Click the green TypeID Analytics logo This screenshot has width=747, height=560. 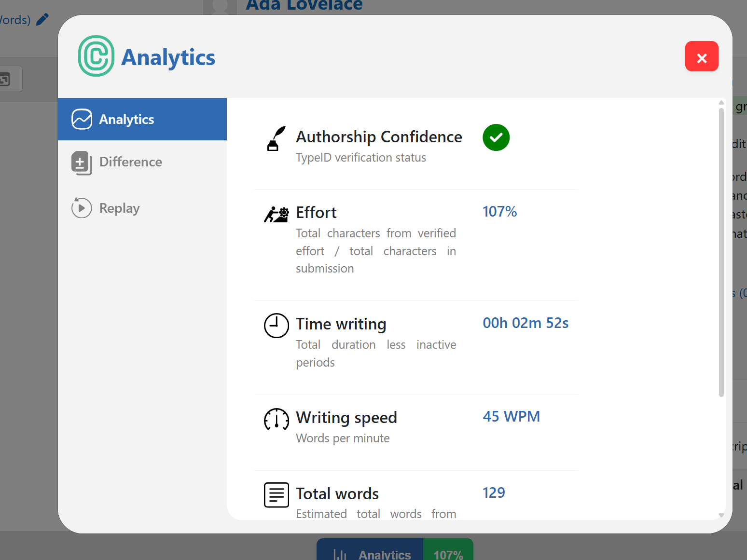tap(96, 56)
